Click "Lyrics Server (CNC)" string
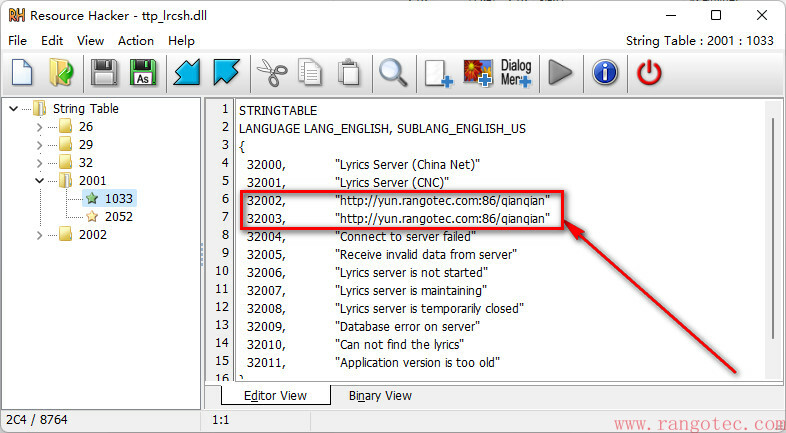 (x=392, y=183)
